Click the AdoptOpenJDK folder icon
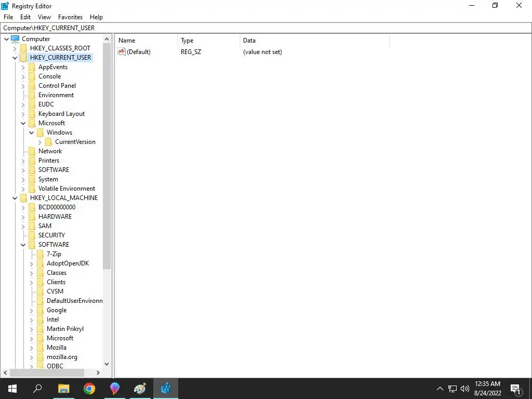Screen dimensions: 532x399 [x=41, y=263]
